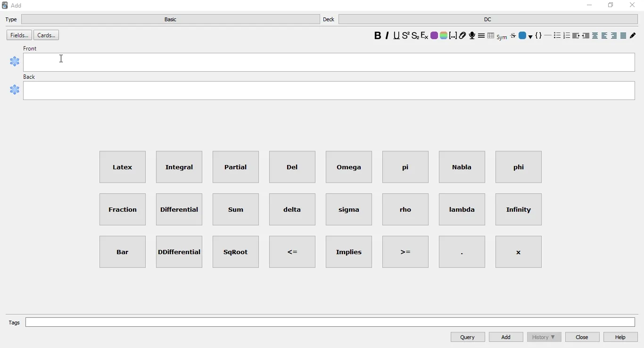Viewport: 644px width, 348px height.
Task: Open the Deck selector showing DC
Action: [x=488, y=19]
